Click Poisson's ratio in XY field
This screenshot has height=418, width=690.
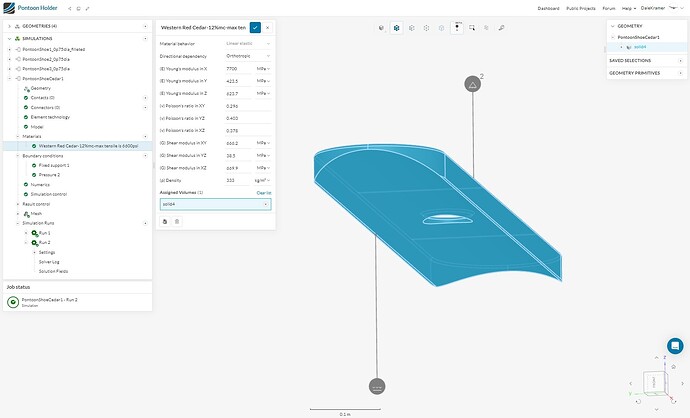(248, 106)
